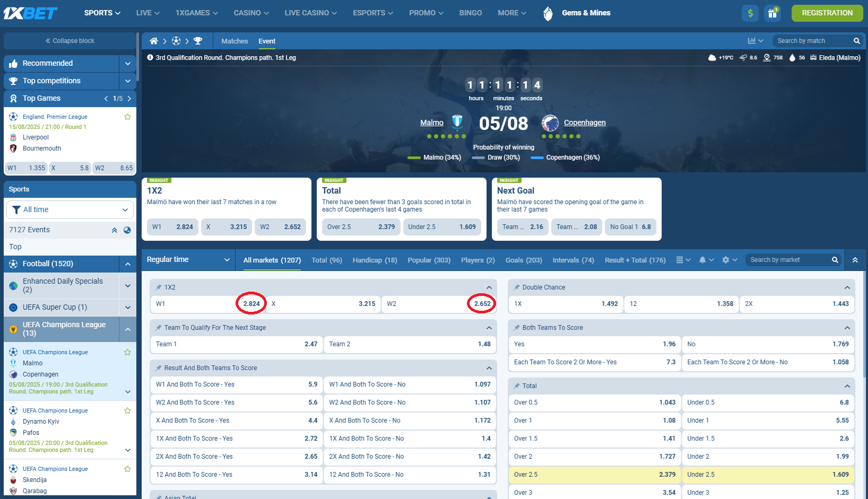The width and height of the screenshot is (868, 499).
Task: Switch to Players (2) markets tab
Action: click(x=478, y=260)
